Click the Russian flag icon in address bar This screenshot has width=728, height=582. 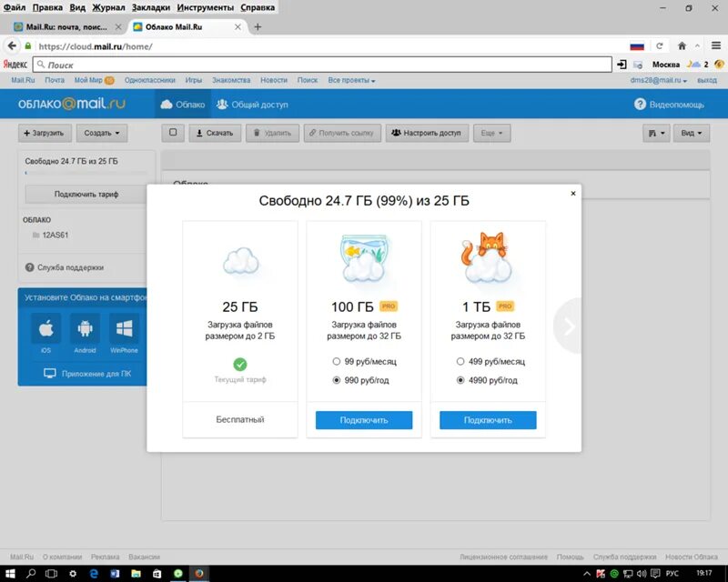(x=637, y=46)
